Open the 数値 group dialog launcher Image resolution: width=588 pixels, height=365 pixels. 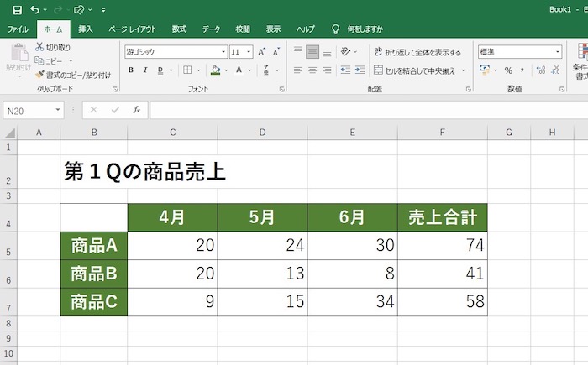point(562,89)
